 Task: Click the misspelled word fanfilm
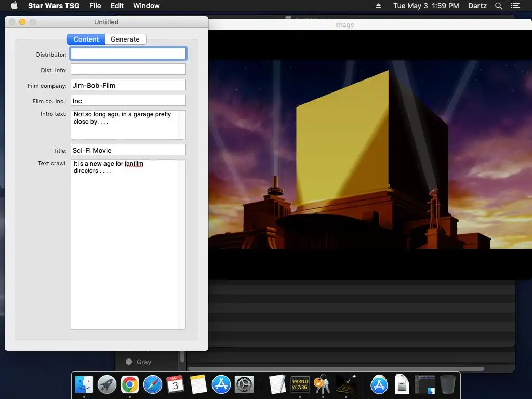click(134, 164)
